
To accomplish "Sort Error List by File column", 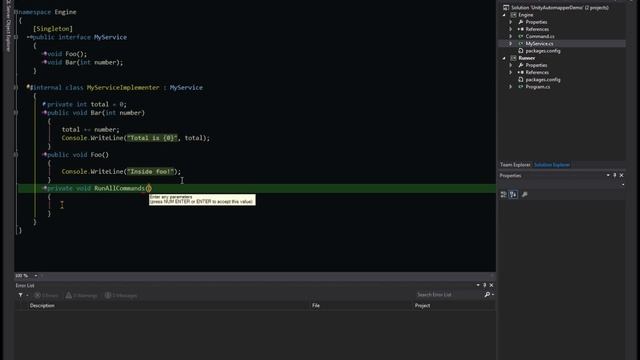I will 316,306.
